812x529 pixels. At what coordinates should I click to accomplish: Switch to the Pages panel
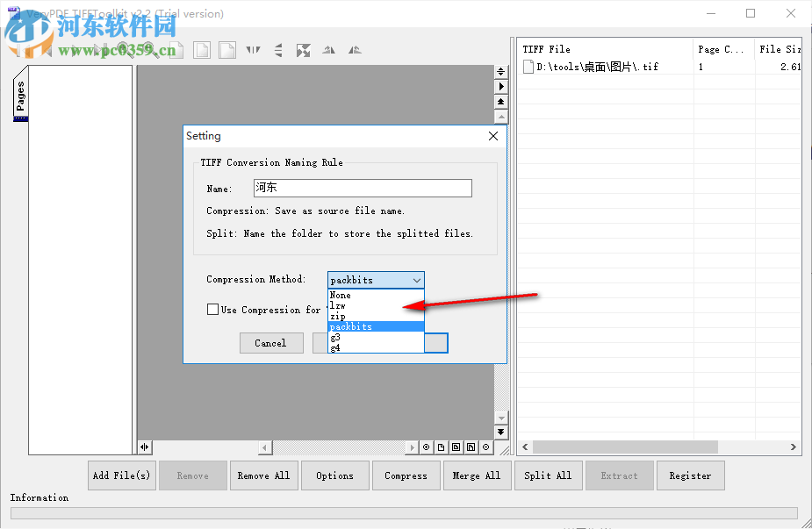point(19,93)
